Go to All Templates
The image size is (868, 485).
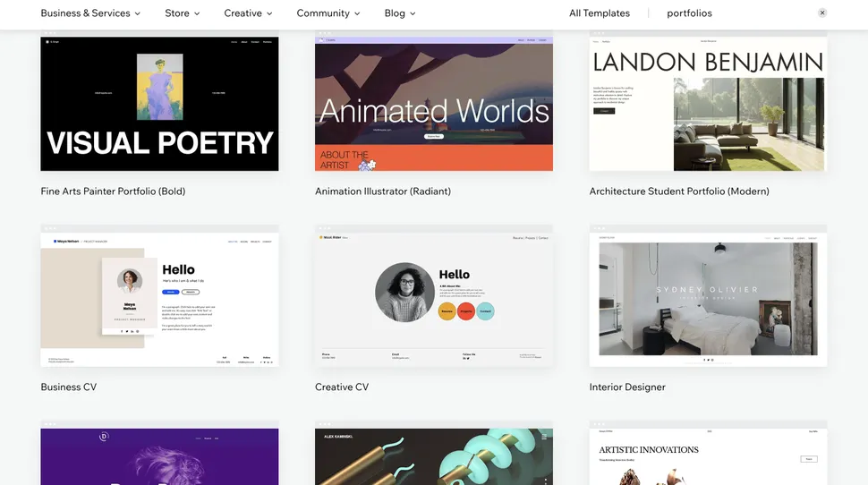pyautogui.click(x=599, y=13)
